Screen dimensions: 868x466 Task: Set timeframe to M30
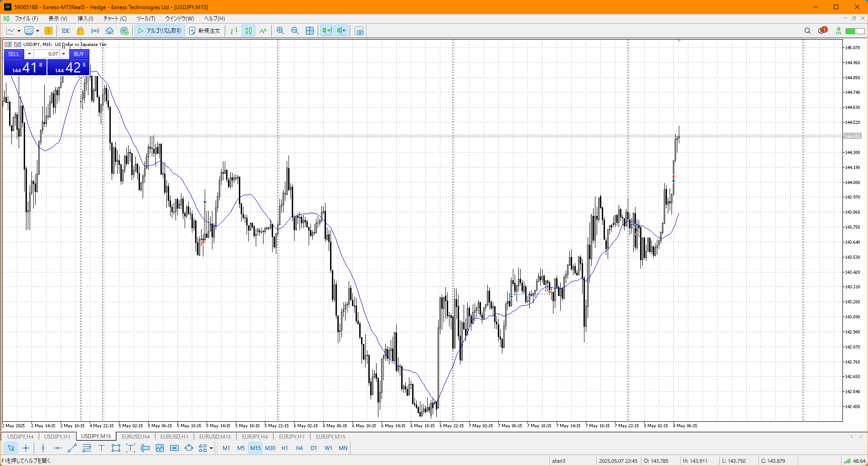[270, 448]
